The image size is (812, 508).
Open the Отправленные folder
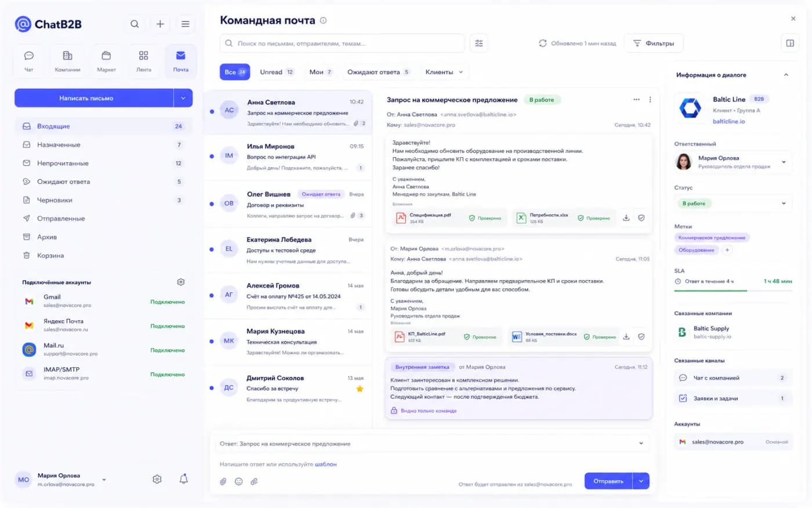tap(103, 219)
